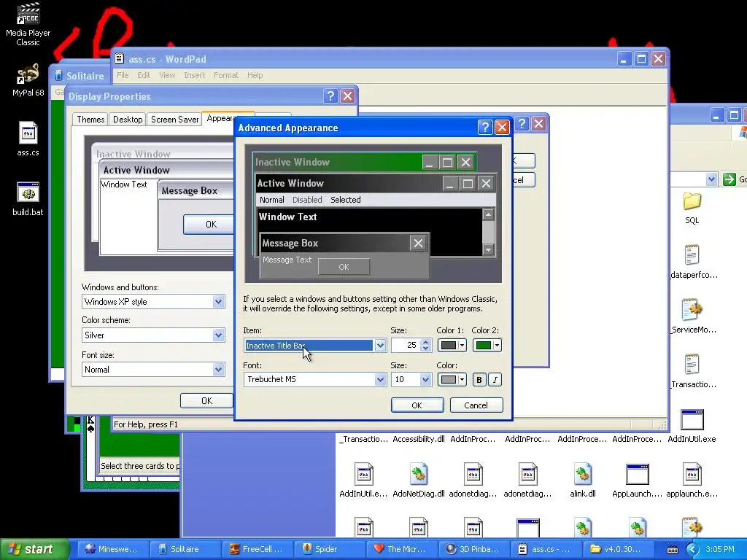
Task: Decrease item Size with down stepper
Action: click(426, 349)
